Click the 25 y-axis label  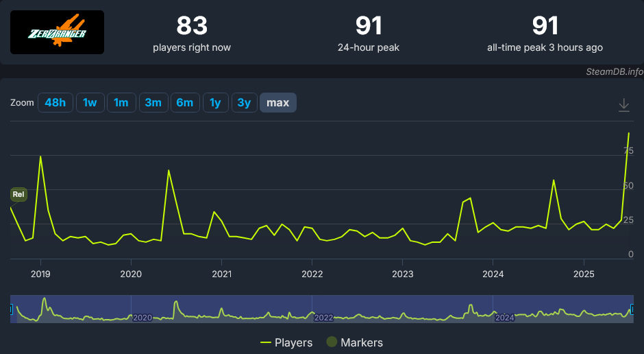click(x=628, y=220)
